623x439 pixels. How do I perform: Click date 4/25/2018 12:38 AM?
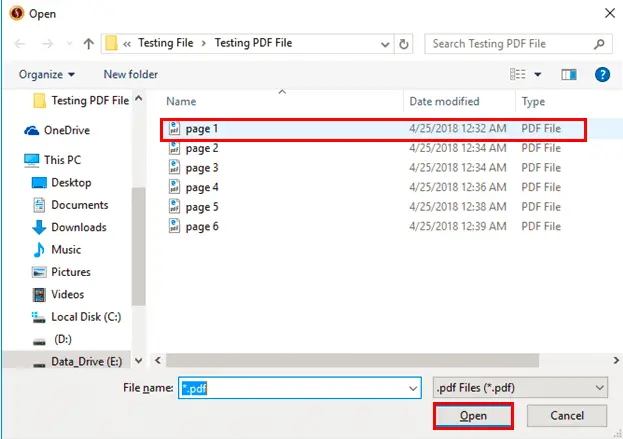[458, 207]
